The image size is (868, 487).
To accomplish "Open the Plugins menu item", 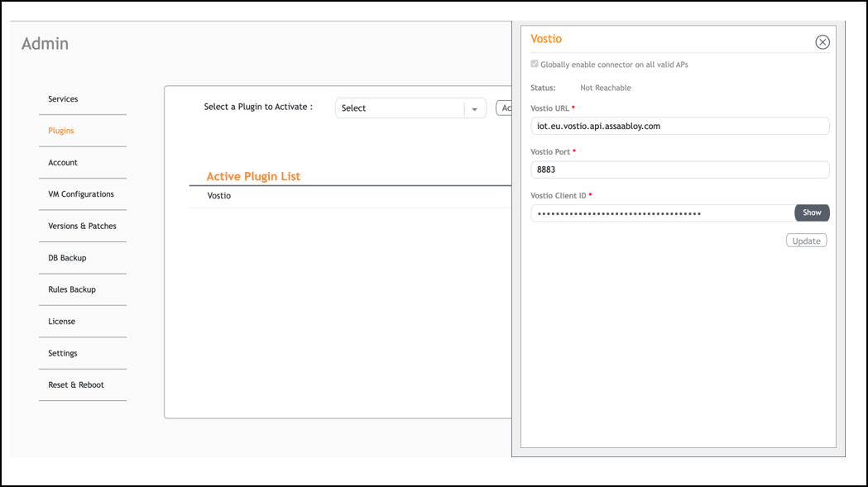I will (61, 131).
